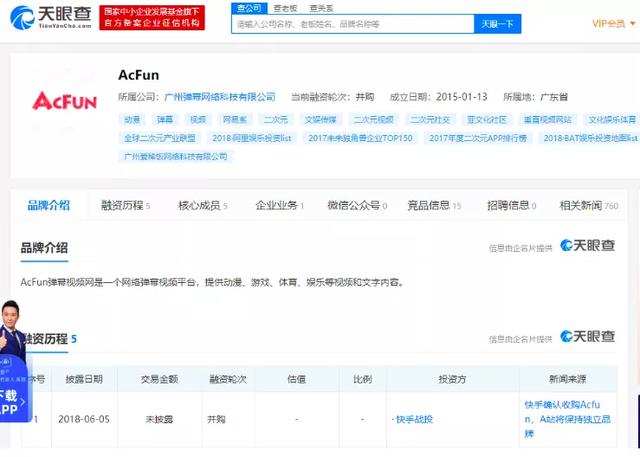The width and height of the screenshot is (640, 457).
Task: Go to the 核心成员 tab
Action: pyautogui.click(x=201, y=206)
